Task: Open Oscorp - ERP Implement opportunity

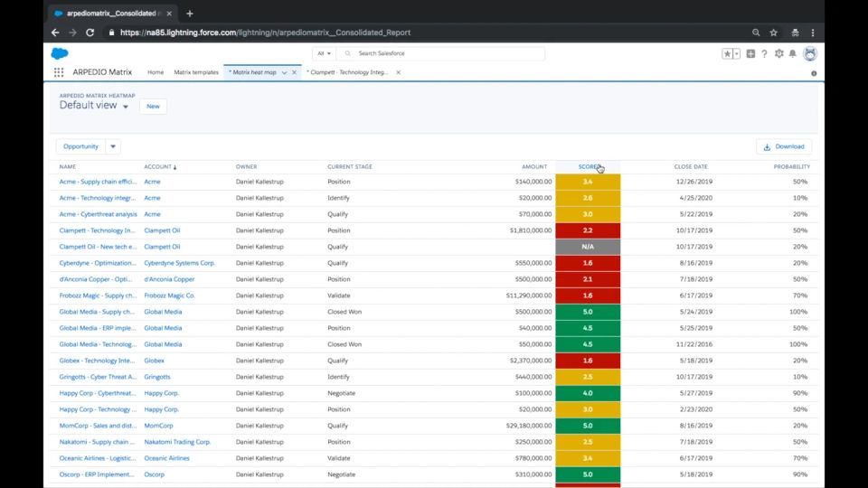Action: (x=97, y=474)
